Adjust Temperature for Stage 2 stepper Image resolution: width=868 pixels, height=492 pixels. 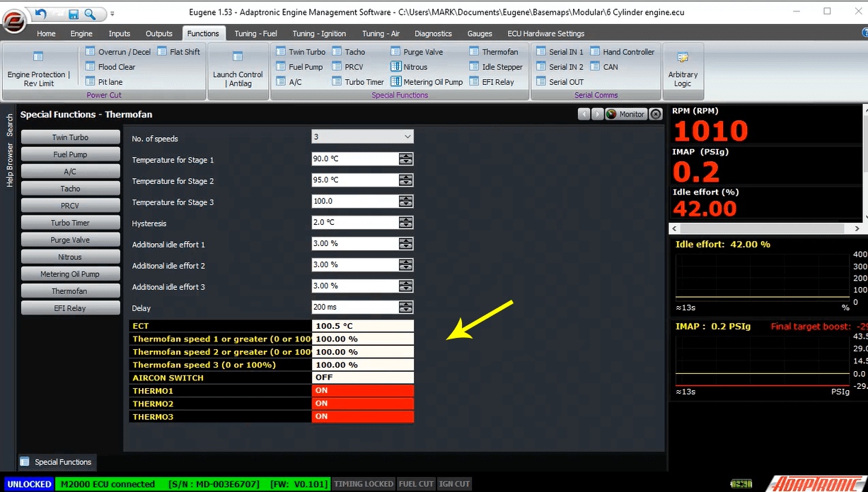[405, 180]
